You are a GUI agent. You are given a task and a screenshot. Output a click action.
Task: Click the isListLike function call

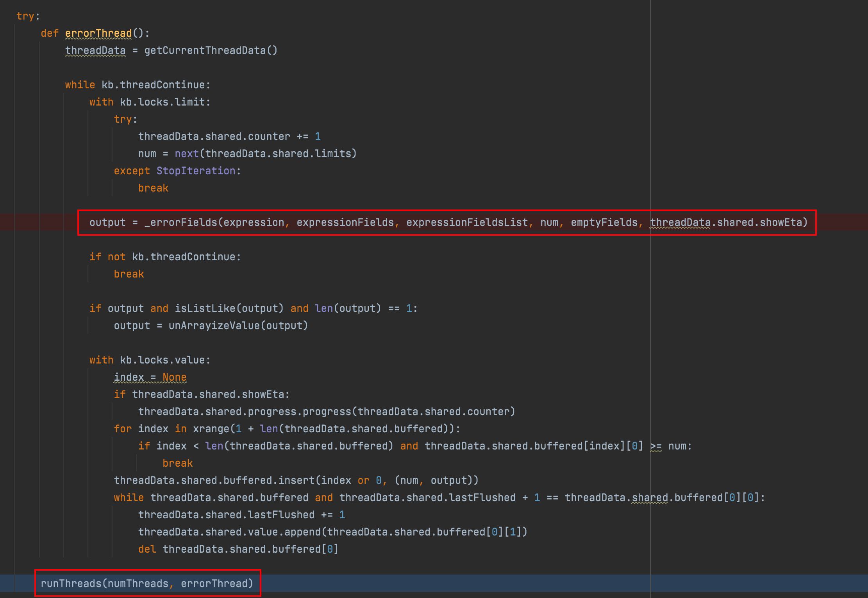coord(205,308)
